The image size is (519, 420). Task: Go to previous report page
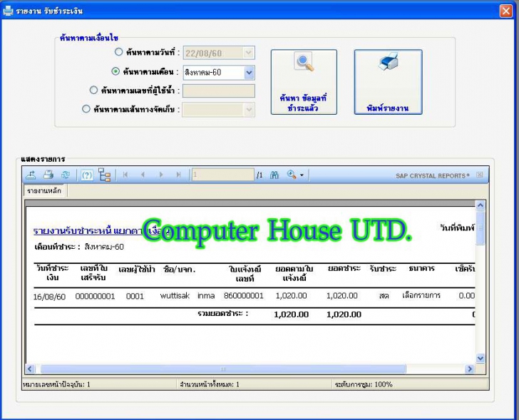click(x=143, y=175)
